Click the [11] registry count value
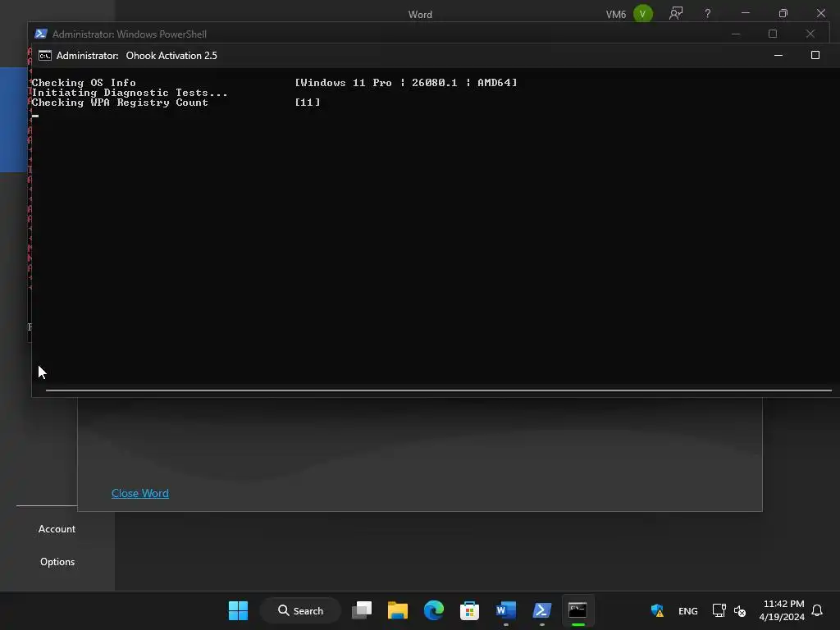This screenshot has width=840, height=630. click(x=308, y=103)
